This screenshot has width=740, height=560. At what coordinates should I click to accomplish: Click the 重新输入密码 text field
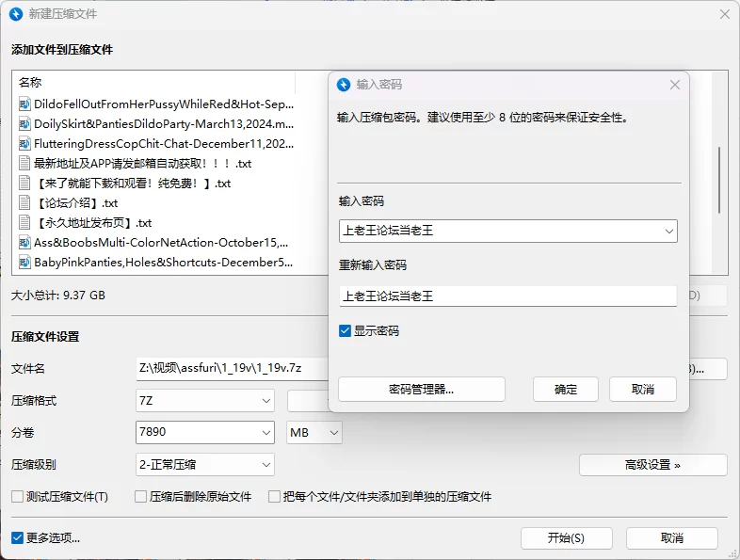click(x=507, y=296)
